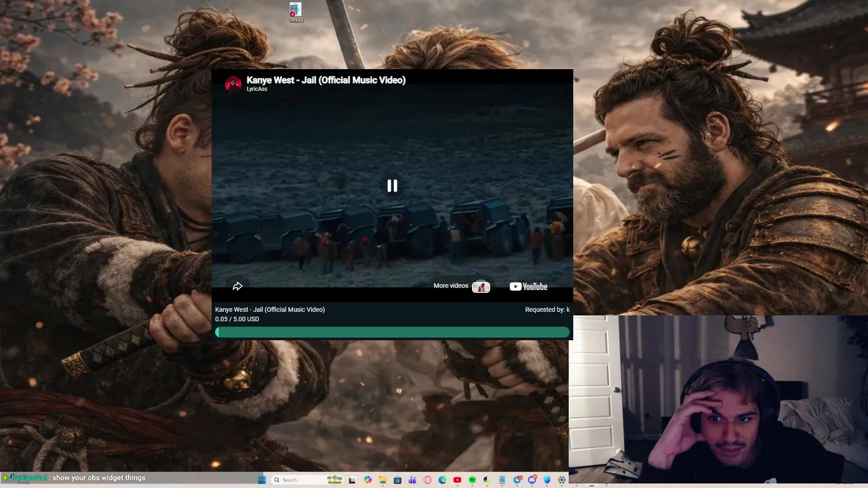Click the share arrow icon on video
868x488 pixels.
click(x=237, y=286)
